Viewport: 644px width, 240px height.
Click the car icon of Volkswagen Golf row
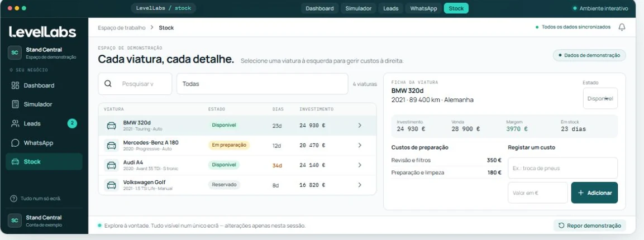point(111,185)
